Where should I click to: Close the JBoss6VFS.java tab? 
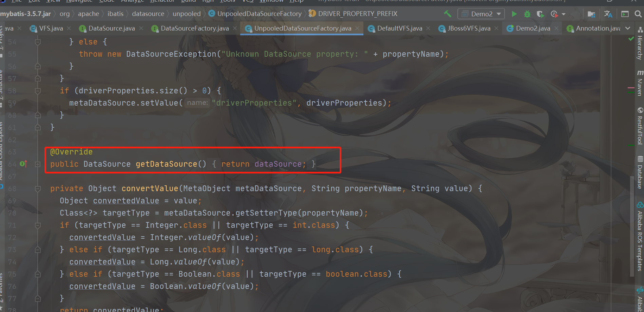point(496,28)
